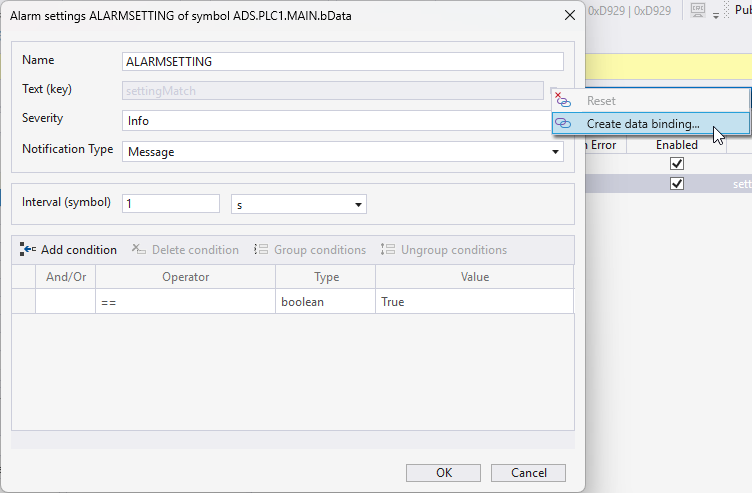This screenshot has height=493, width=752.
Task: Open the interval unit dropdown showing s
Action: [299, 204]
